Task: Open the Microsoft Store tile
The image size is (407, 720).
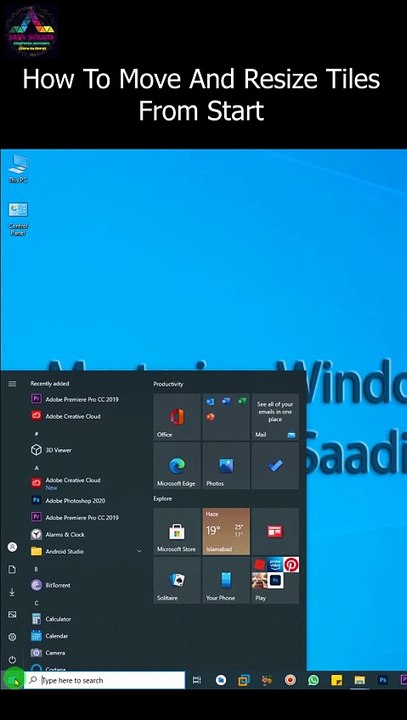Action: tap(177, 531)
